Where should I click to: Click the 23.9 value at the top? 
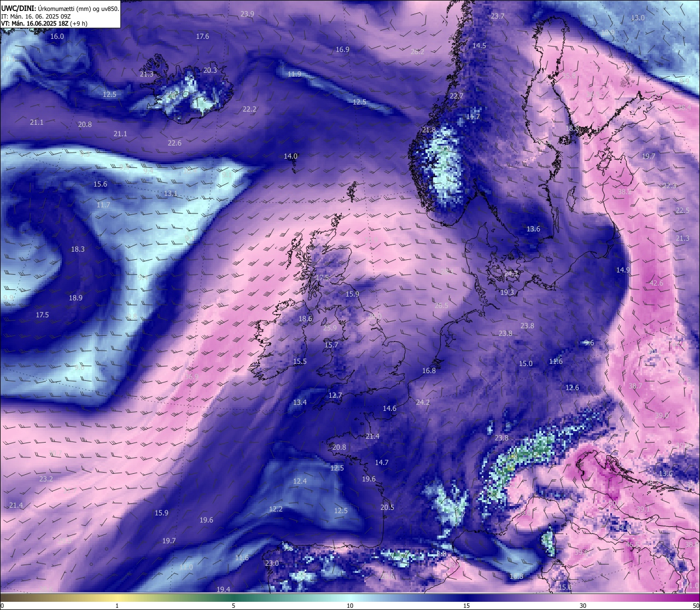pos(247,14)
